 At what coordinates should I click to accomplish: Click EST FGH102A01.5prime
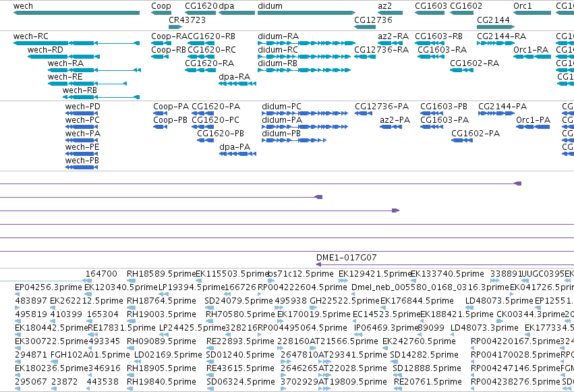coord(90,355)
